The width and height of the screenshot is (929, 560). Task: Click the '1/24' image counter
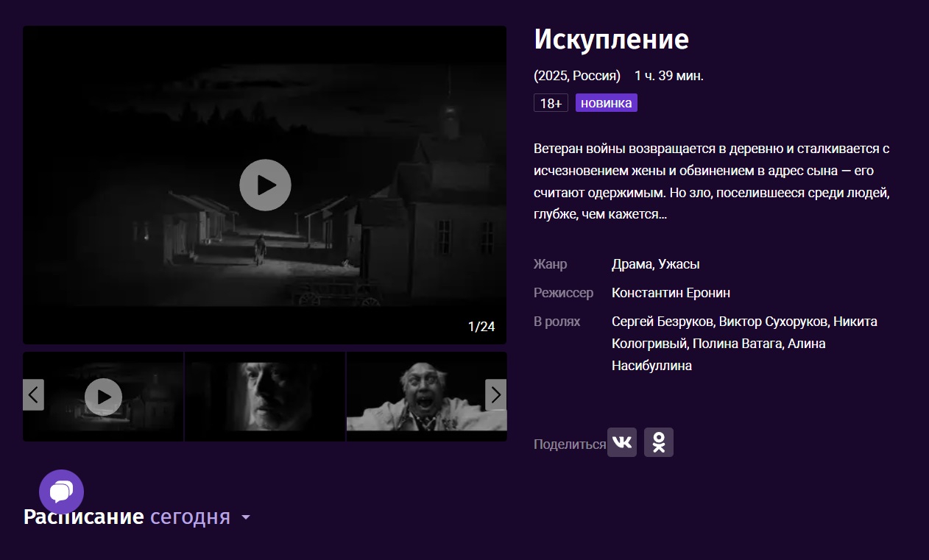(x=481, y=327)
